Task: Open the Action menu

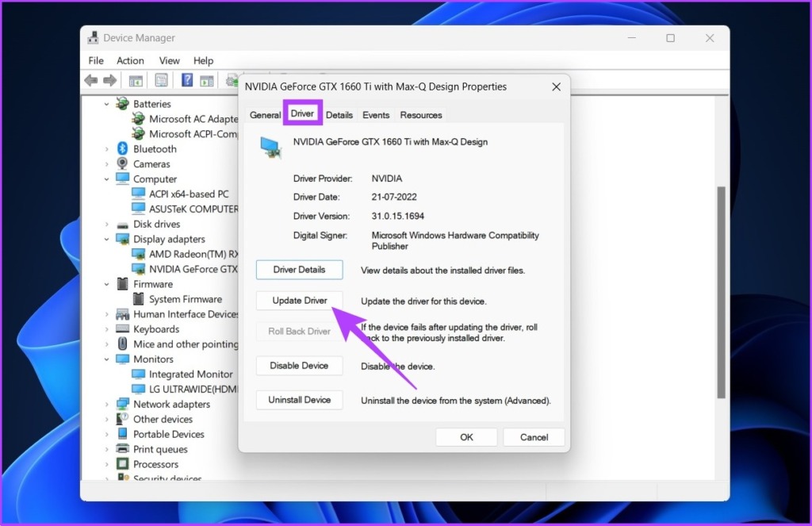Action: [130, 60]
